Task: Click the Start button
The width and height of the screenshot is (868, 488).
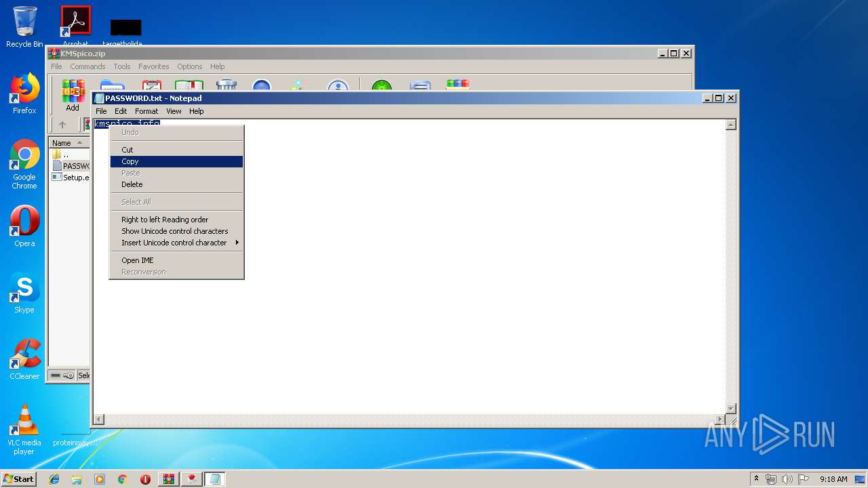Action: point(18,479)
